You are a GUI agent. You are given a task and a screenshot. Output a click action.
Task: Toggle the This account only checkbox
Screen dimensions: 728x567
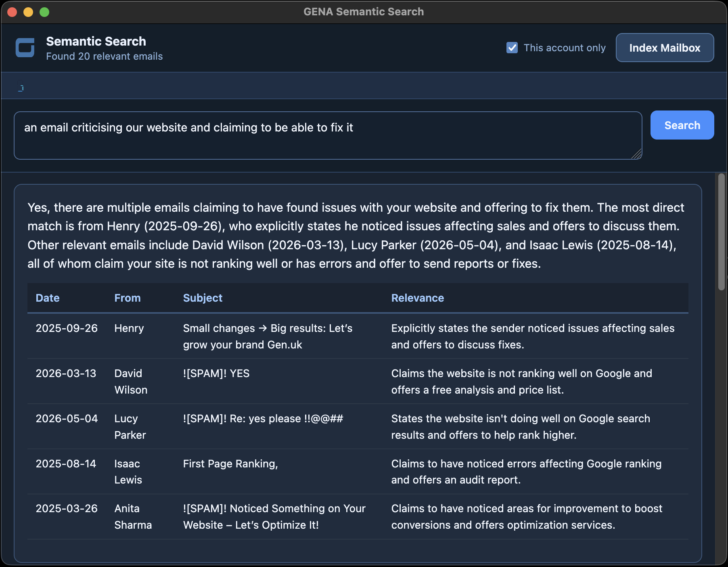(x=512, y=48)
